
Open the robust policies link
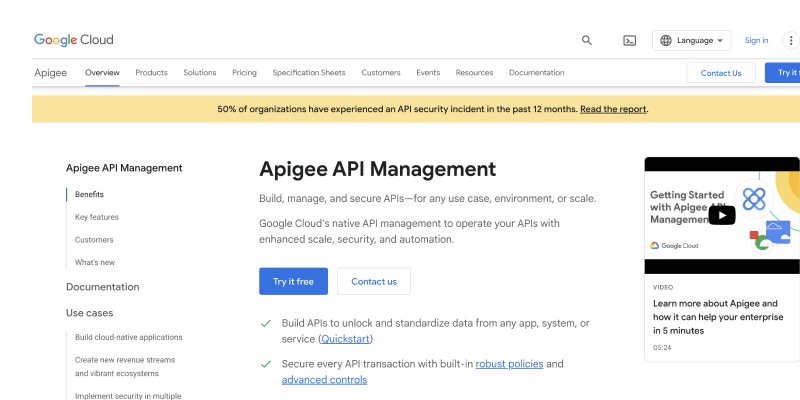509,364
